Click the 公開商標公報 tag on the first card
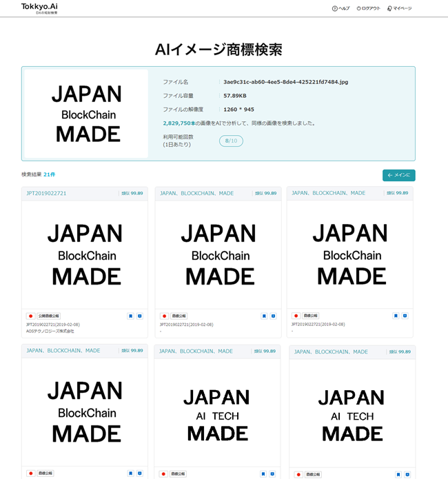Viewport: 448px width, 479px height. point(49,316)
